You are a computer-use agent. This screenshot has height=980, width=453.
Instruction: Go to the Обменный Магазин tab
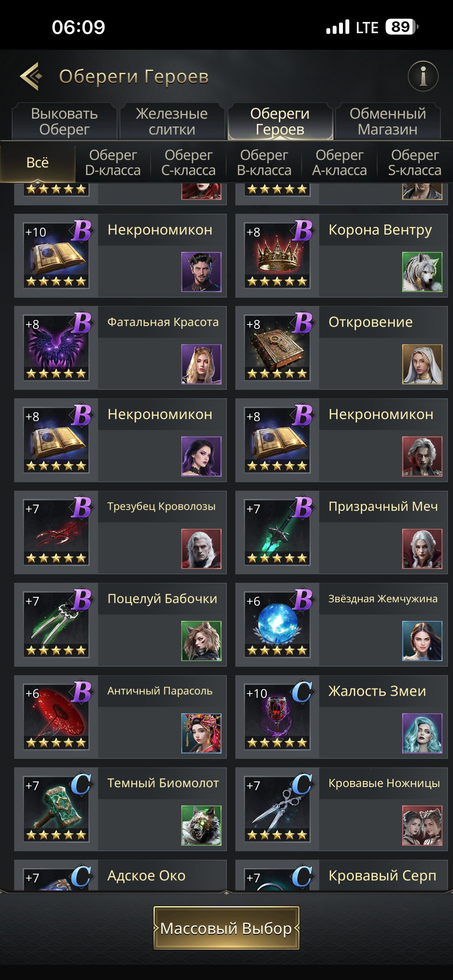coord(388,121)
